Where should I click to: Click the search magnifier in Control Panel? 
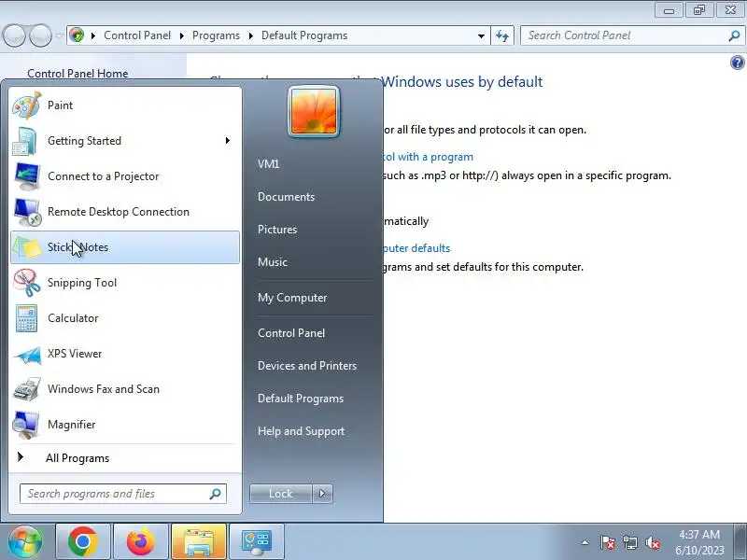tap(734, 35)
